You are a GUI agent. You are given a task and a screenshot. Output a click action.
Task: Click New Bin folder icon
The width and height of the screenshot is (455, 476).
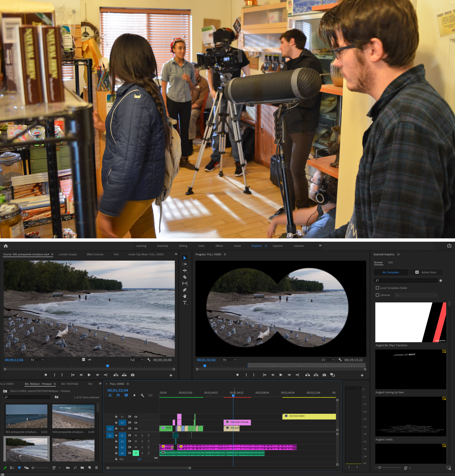click(x=82, y=467)
